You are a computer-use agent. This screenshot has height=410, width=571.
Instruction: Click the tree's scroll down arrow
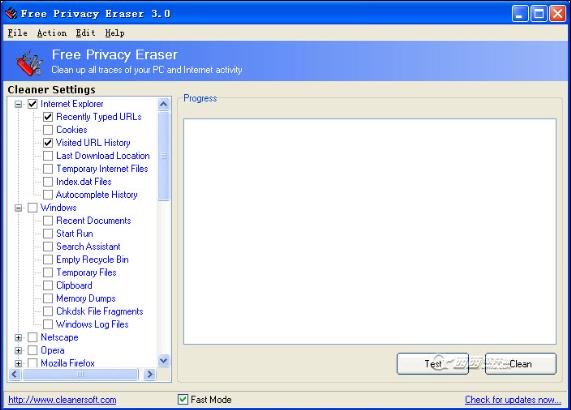coord(164,361)
